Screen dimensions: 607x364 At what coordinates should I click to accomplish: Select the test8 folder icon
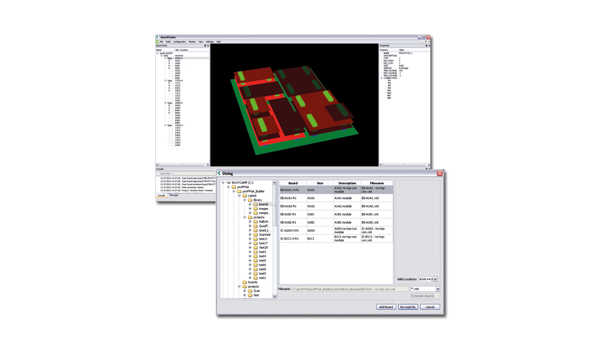point(256,269)
